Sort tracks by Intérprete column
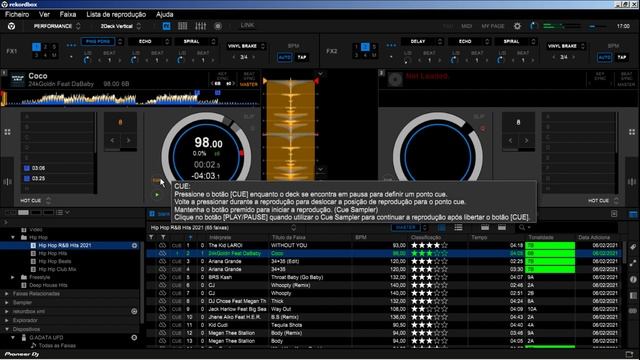 pos(220,237)
